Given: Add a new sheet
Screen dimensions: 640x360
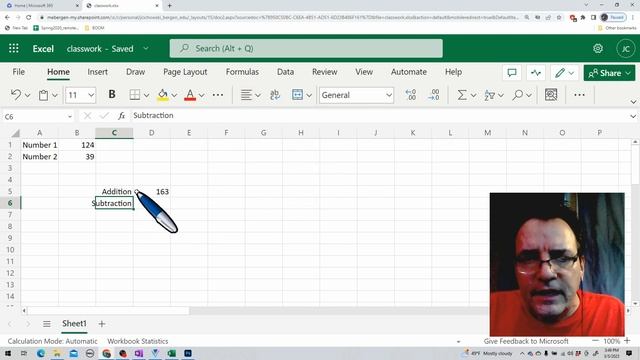Looking at the screenshot, I should (102, 324).
